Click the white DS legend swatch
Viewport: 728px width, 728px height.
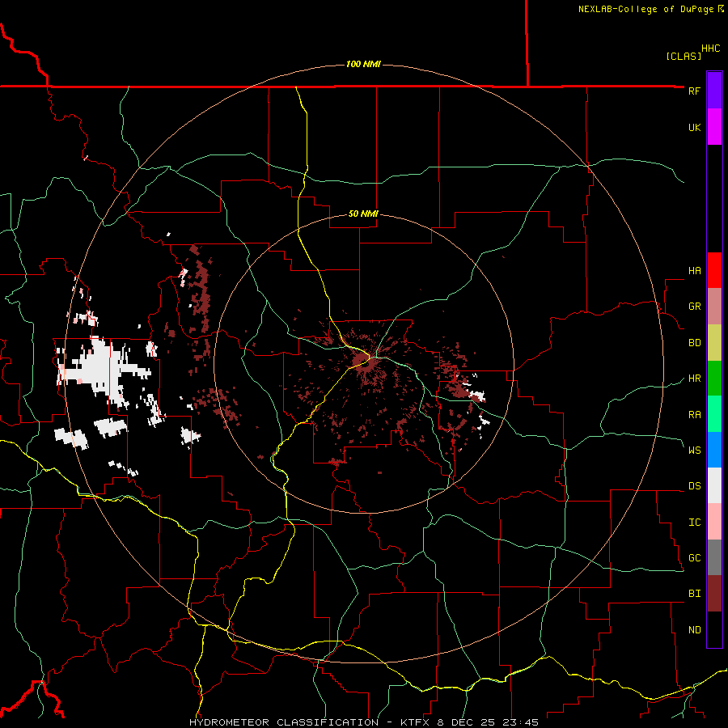[714, 485]
